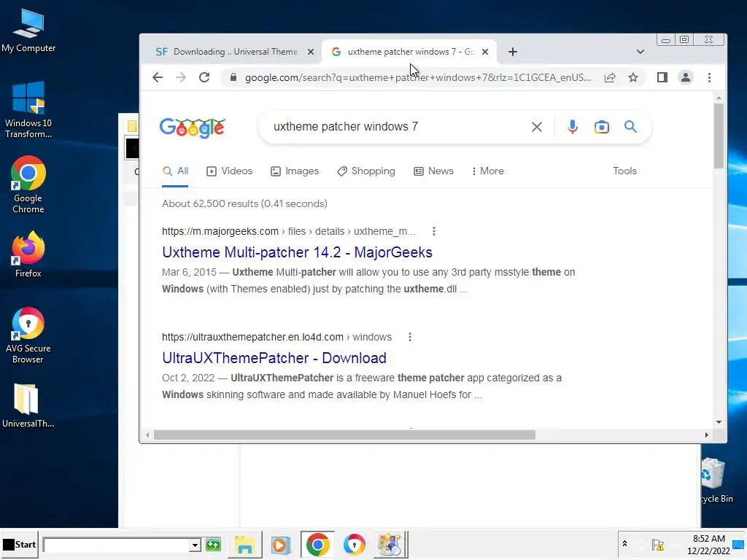This screenshot has height=560, width=747.
Task: Open a new tab with plus button
Action: [513, 52]
